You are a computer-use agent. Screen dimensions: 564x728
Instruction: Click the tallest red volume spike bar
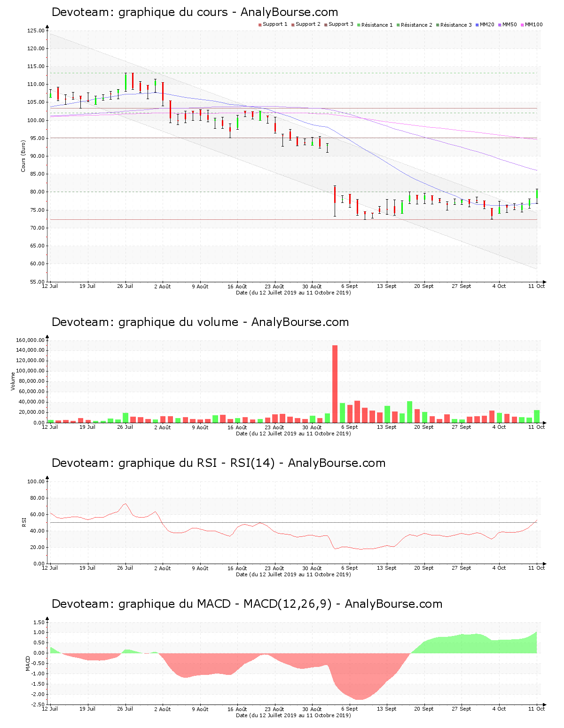(x=335, y=384)
